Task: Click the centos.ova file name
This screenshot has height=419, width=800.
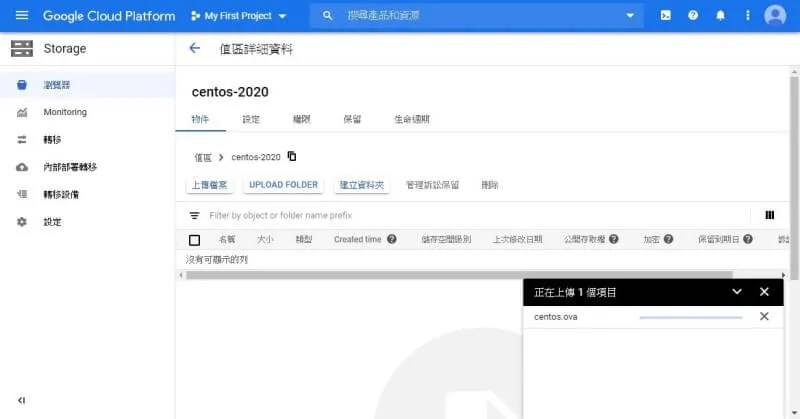Action: point(556,317)
